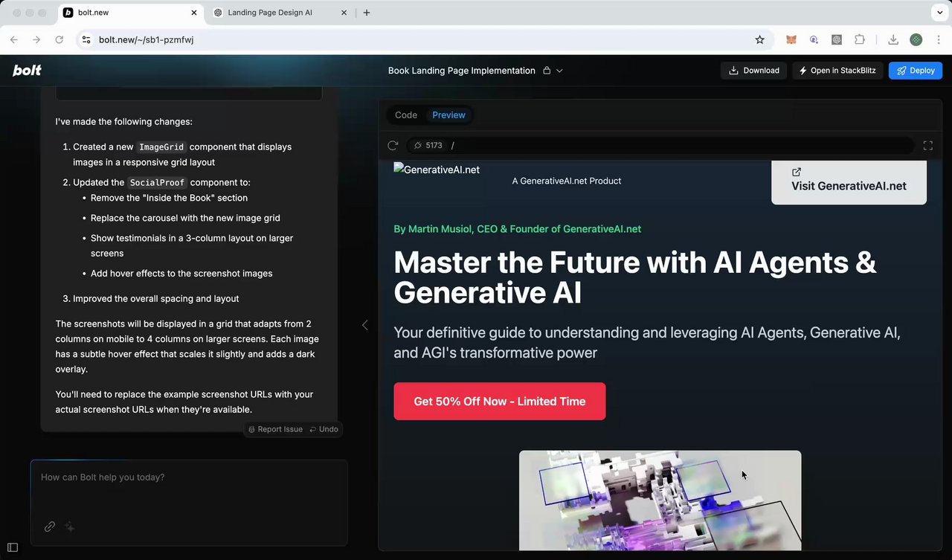The height and width of the screenshot is (560, 952).
Task: Click Get 50% Off Now button
Action: [500, 402]
